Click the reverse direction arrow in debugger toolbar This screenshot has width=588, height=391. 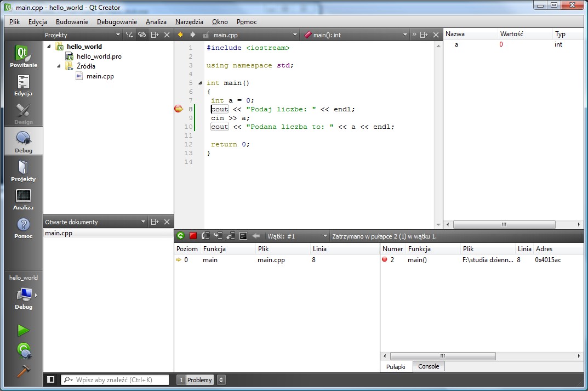pos(256,236)
